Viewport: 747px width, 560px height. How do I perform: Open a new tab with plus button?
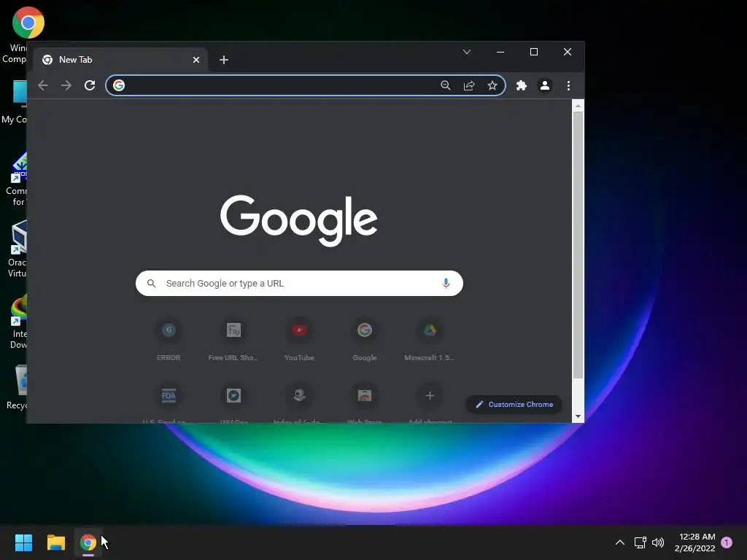[x=224, y=60]
